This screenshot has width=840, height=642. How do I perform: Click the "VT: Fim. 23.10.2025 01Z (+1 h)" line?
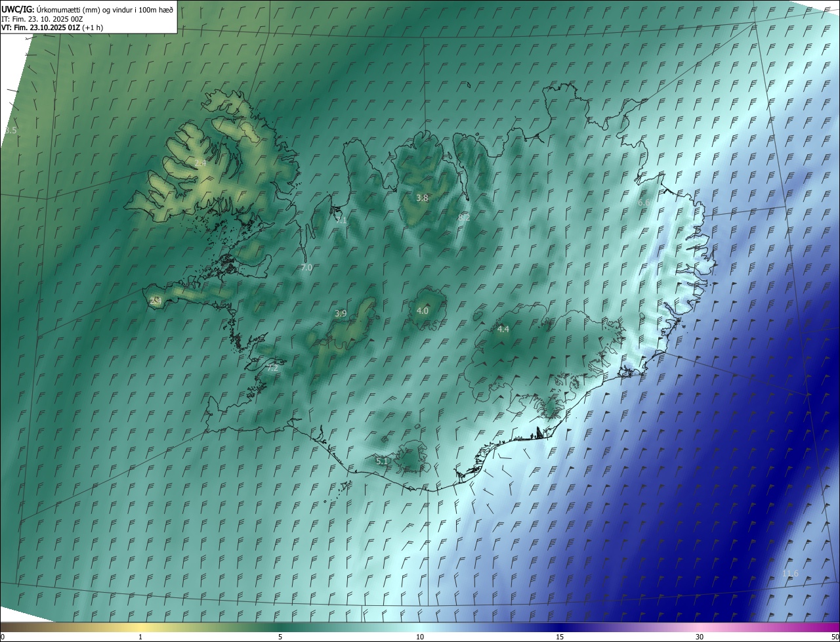tap(52, 28)
